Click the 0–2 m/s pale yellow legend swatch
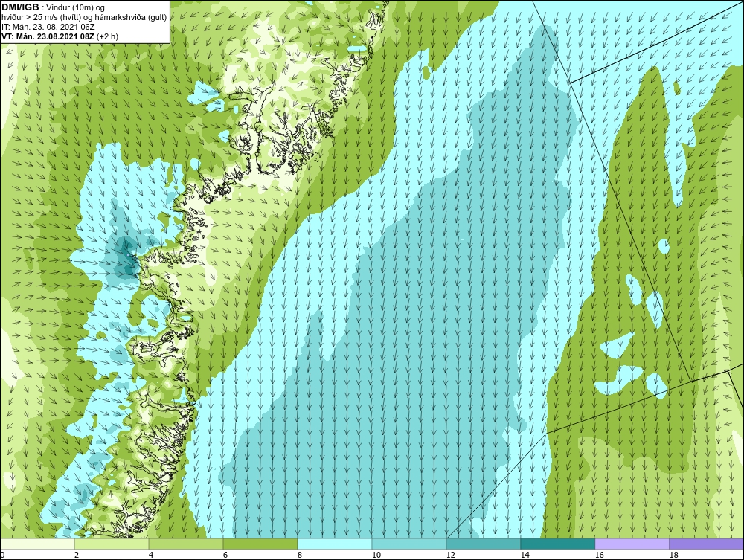This screenshot has height=560, width=744. point(37,544)
